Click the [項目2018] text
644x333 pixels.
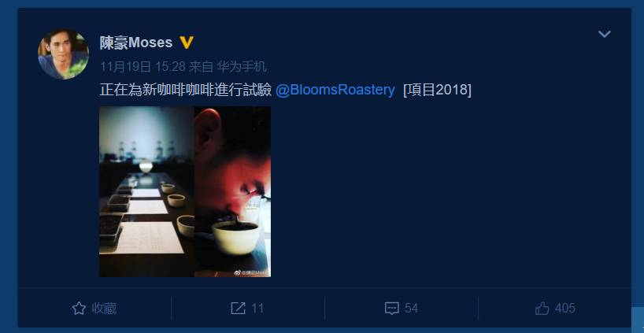pyautogui.click(x=438, y=90)
